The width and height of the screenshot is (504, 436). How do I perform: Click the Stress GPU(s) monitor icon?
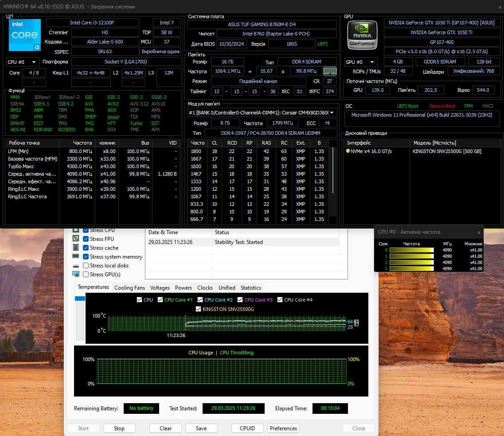[76, 274]
